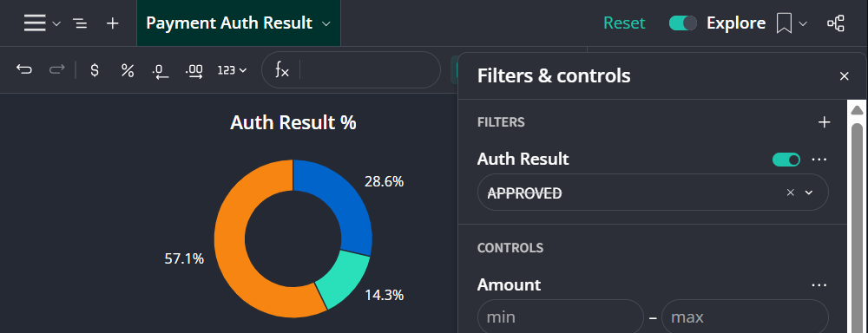Click the panel scrollbar thumb
The width and height of the screenshot is (868, 333).
(x=857, y=227)
